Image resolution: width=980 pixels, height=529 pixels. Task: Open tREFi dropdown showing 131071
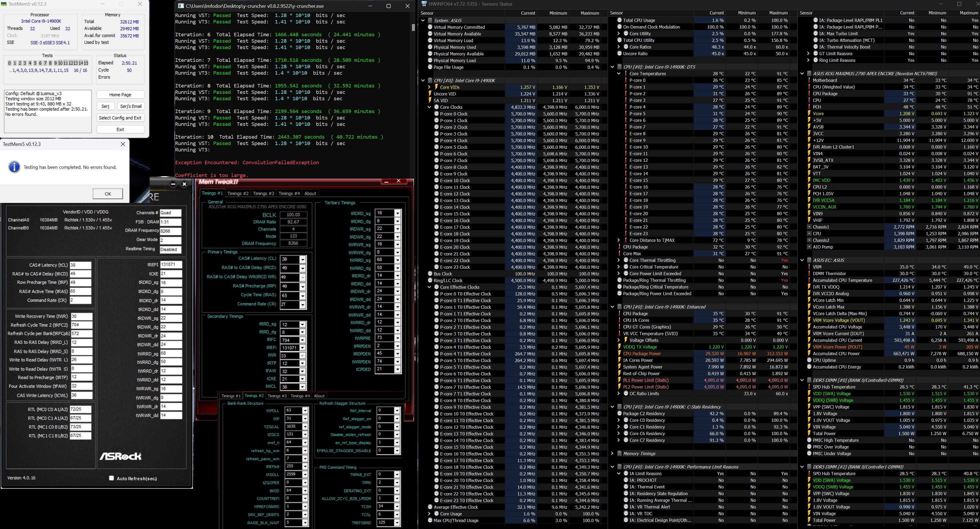[303, 348]
